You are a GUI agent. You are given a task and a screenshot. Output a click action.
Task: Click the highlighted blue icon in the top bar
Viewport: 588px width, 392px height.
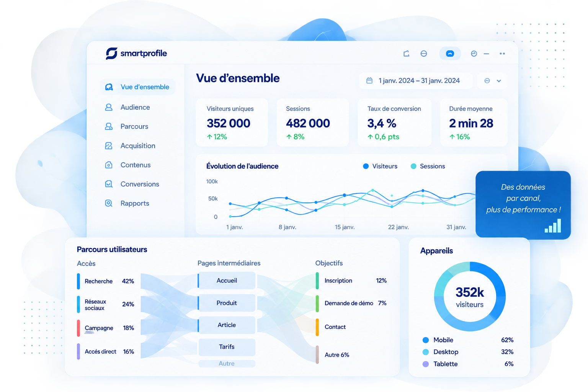click(450, 54)
